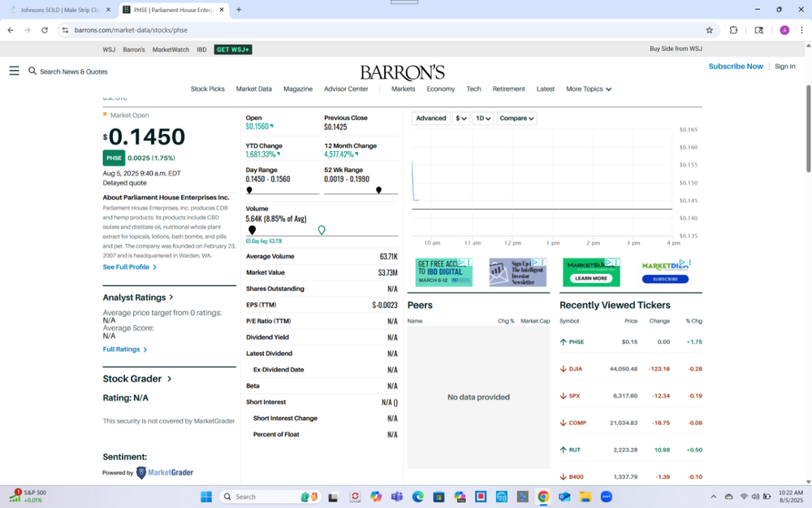
Task: Expand More Topics menu
Action: click(x=588, y=89)
